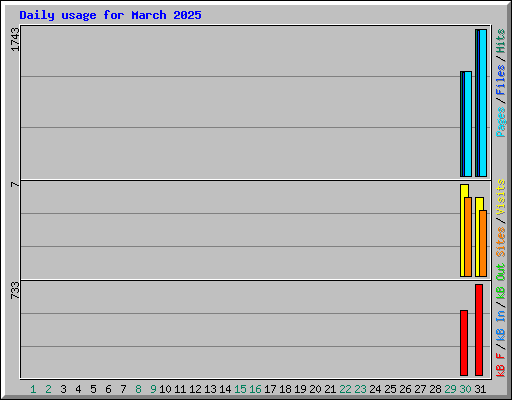Click the day 1 axis label
The height and width of the screenshot is (400, 512).
click(33, 389)
